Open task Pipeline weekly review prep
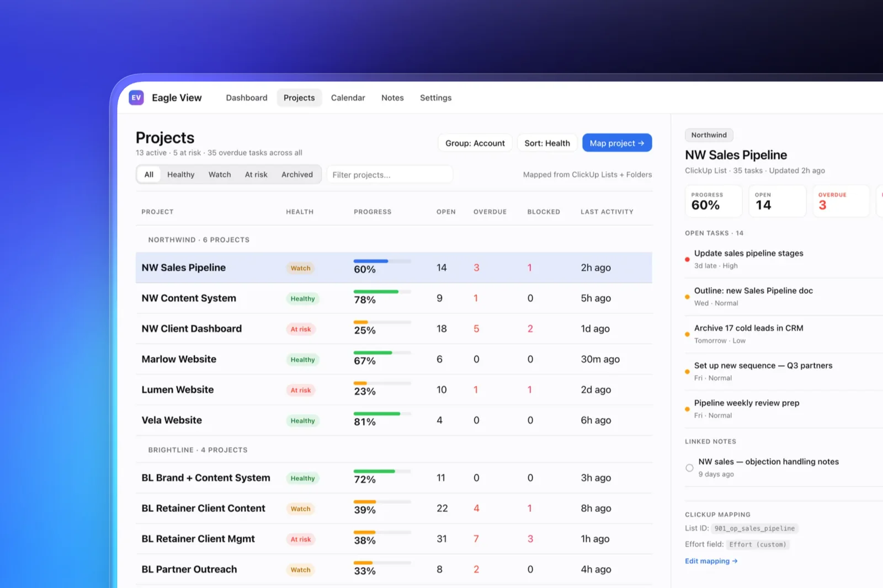883x588 pixels. click(747, 403)
